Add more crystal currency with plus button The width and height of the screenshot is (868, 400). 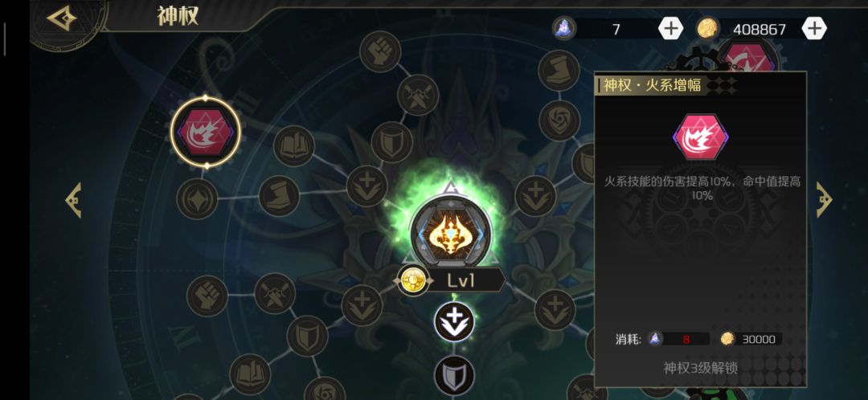670,28
